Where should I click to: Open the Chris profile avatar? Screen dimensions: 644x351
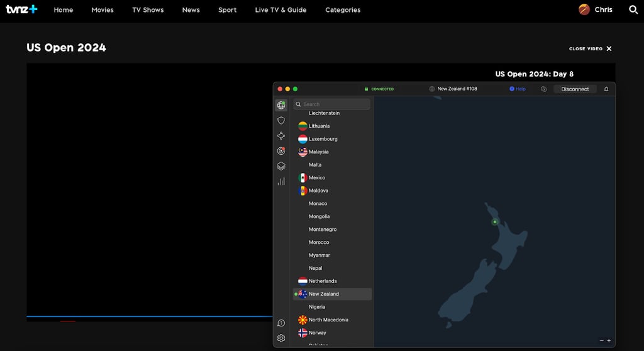(x=584, y=9)
